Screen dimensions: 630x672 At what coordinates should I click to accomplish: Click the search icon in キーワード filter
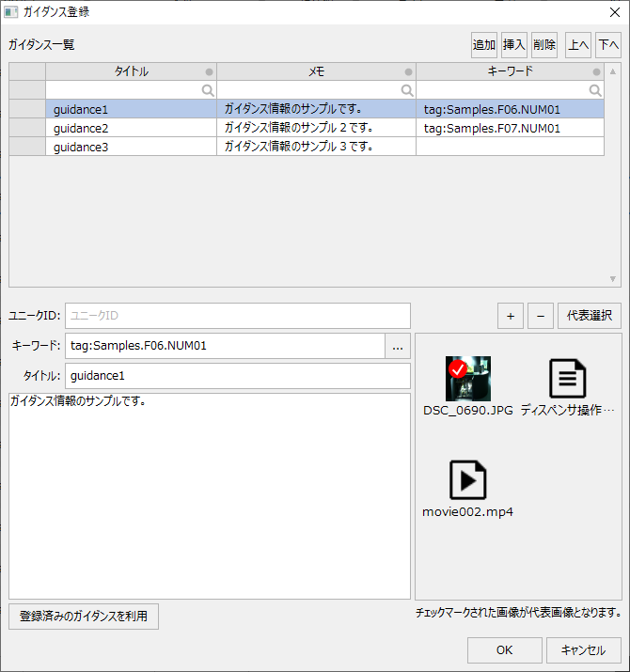pos(595,90)
